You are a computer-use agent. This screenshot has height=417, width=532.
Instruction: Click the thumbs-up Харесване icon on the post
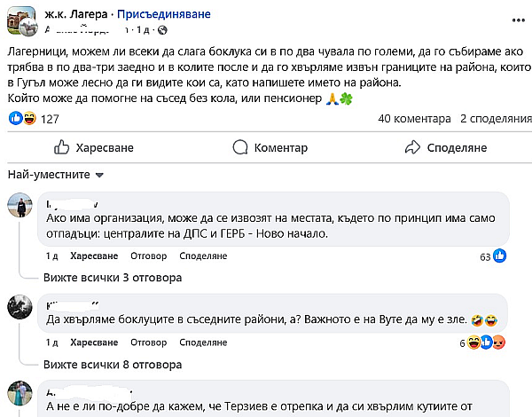tap(62, 147)
